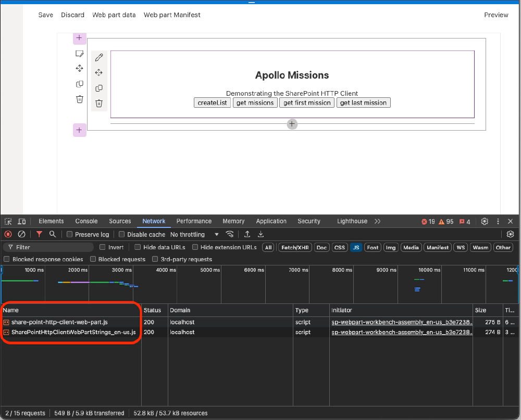The height and width of the screenshot is (420, 521).
Task: Toggle the red filter funnel icon
Action: [x=39, y=234]
